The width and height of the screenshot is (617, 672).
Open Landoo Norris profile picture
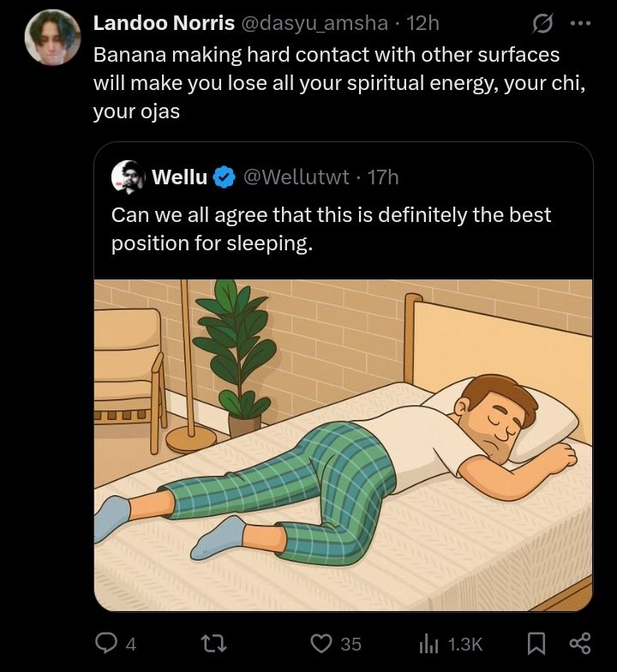(x=53, y=37)
